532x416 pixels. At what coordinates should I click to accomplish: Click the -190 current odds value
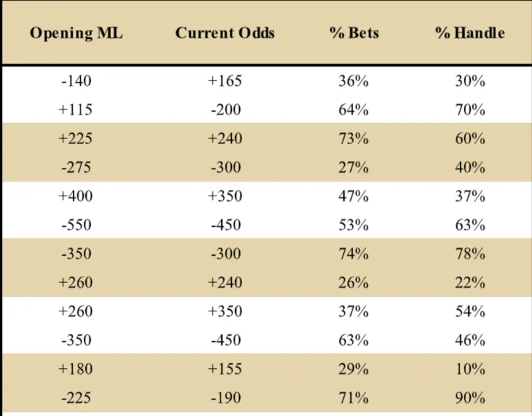(x=225, y=398)
